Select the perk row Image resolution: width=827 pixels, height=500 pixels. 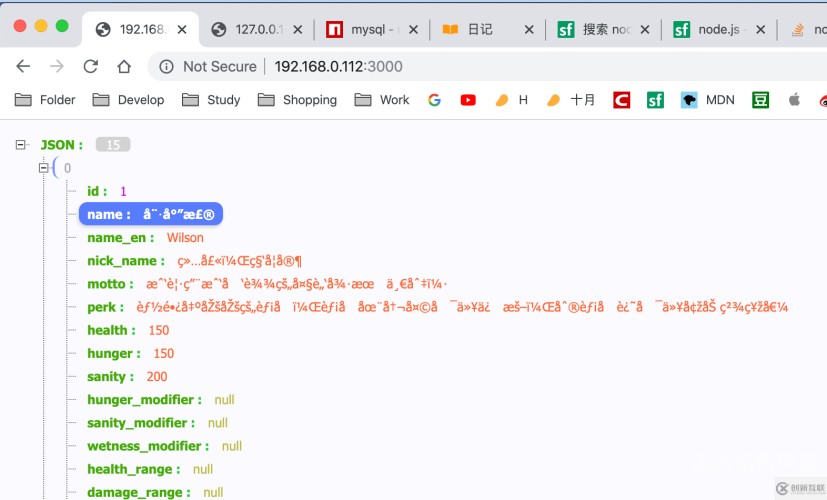[437, 307]
